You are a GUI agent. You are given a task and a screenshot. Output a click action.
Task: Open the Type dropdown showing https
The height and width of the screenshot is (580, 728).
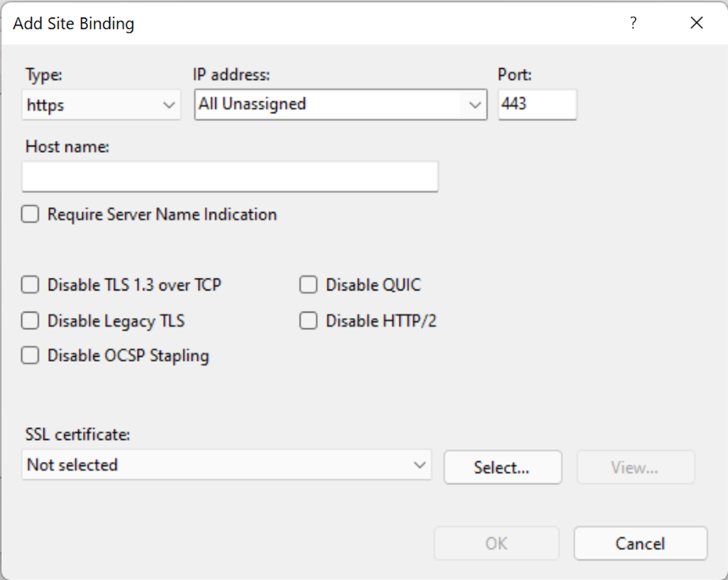[x=101, y=105]
